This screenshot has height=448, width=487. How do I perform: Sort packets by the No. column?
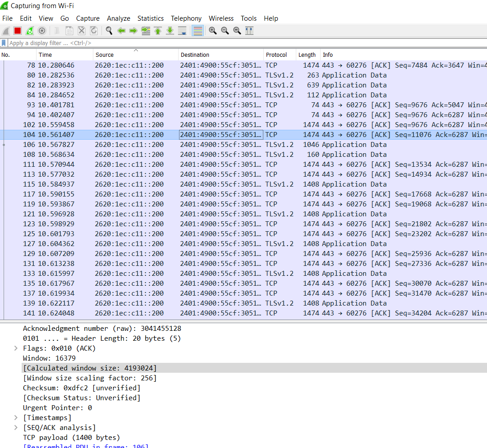click(x=18, y=55)
